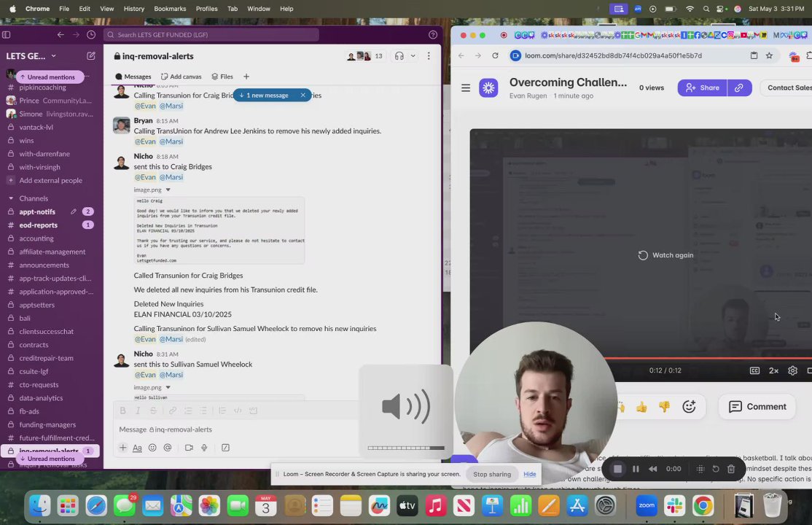Open Slack help question mark icon
The height and width of the screenshot is (525, 812).
(x=433, y=35)
